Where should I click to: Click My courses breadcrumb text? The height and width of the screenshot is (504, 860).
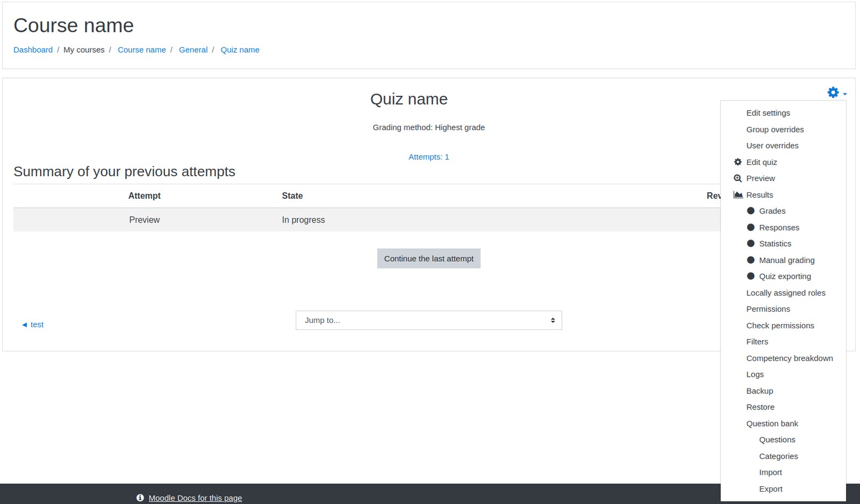point(84,50)
